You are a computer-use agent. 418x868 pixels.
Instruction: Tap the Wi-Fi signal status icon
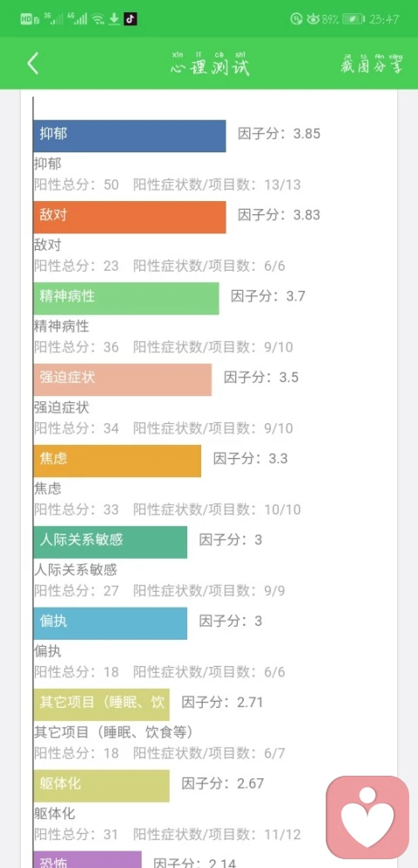[98, 19]
